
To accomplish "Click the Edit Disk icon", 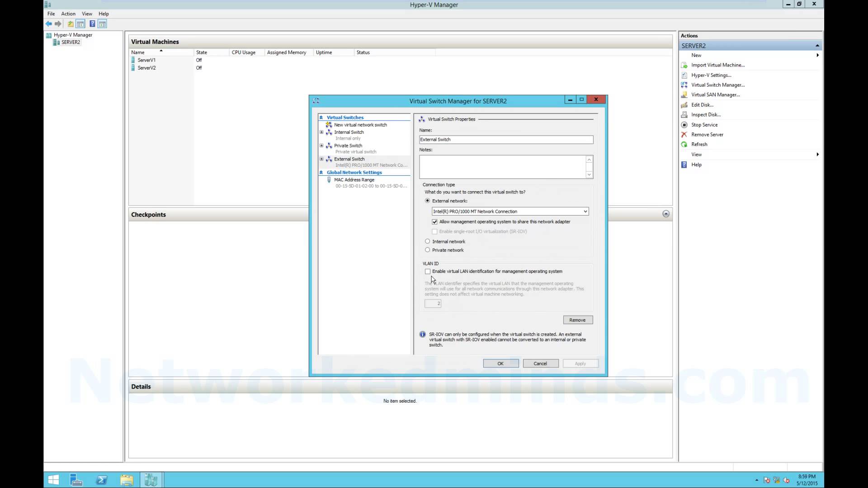I will tap(684, 105).
